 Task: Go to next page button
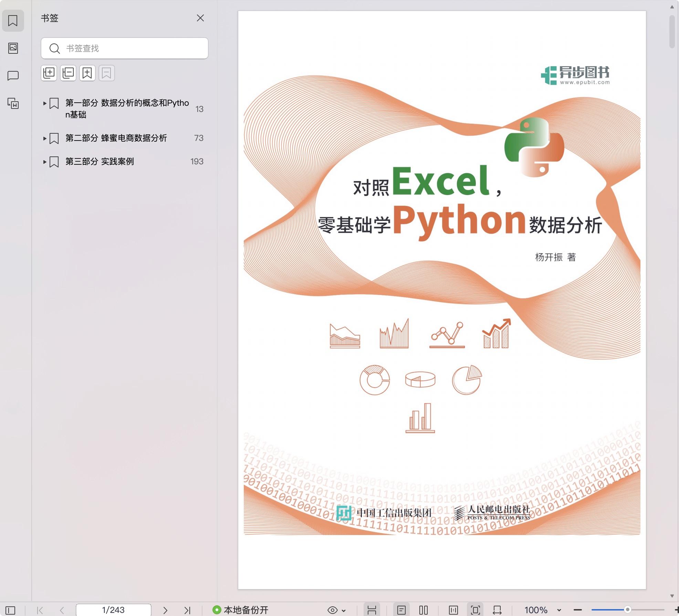coord(165,610)
